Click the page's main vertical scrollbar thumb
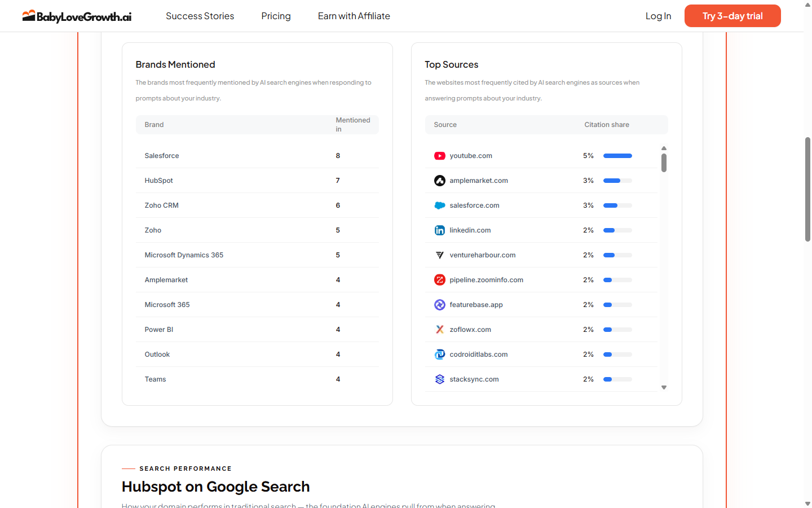 coord(807,189)
